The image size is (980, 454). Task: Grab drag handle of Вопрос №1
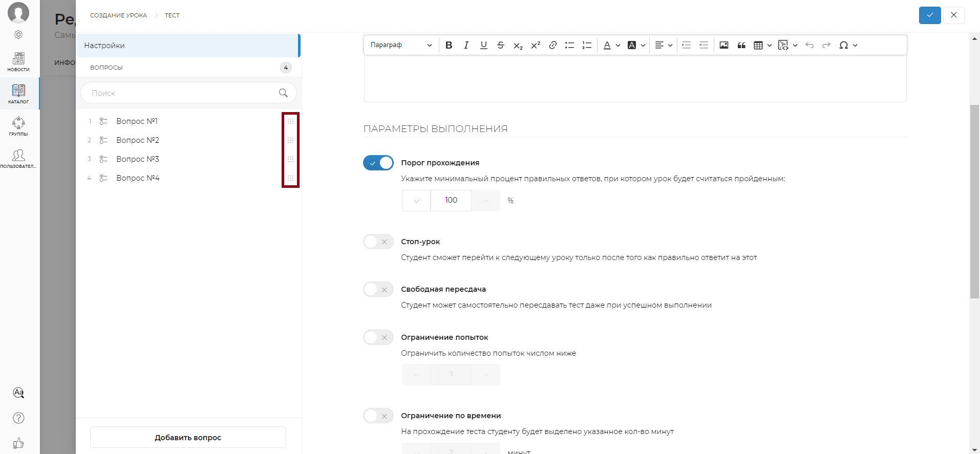pyautogui.click(x=290, y=121)
